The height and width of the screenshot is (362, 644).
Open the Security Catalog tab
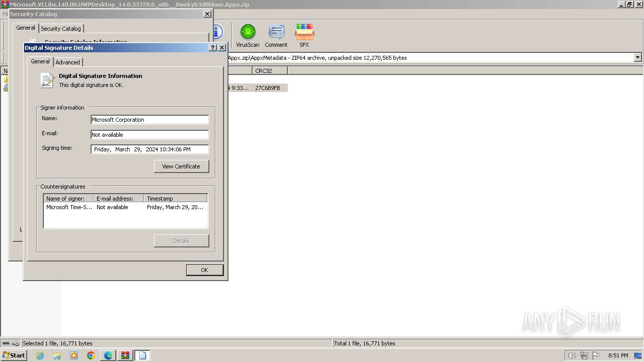coord(61,29)
